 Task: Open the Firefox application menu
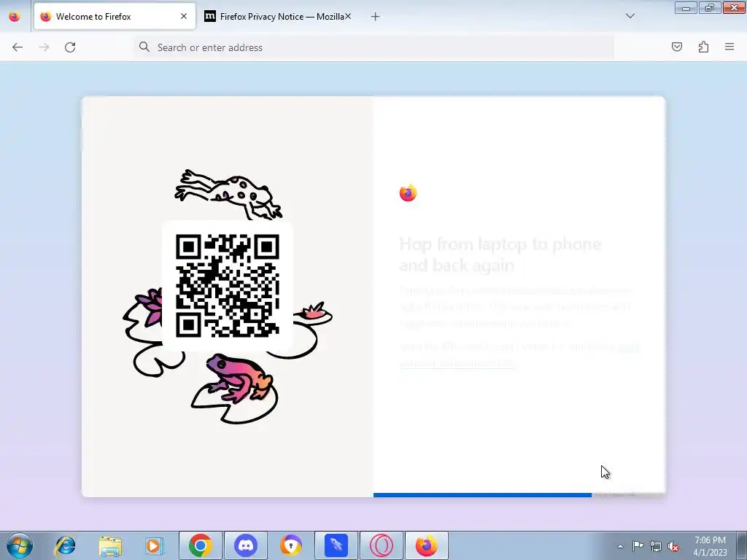point(729,47)
